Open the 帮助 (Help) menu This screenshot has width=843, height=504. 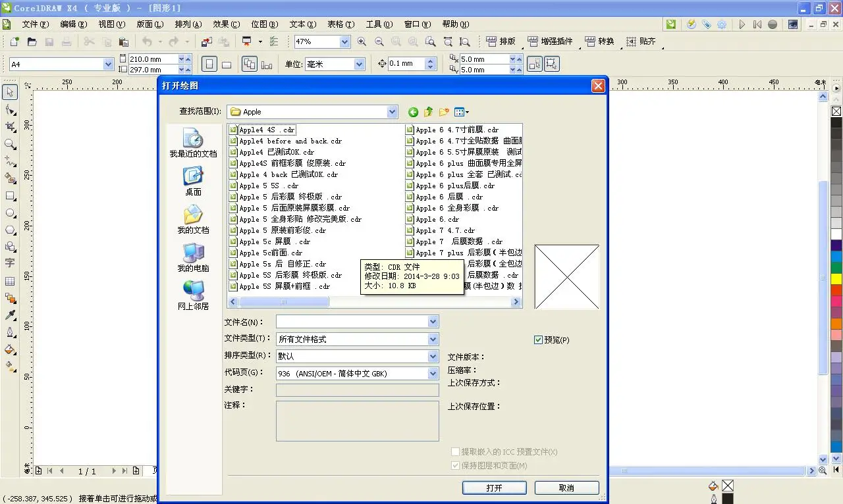455,24
